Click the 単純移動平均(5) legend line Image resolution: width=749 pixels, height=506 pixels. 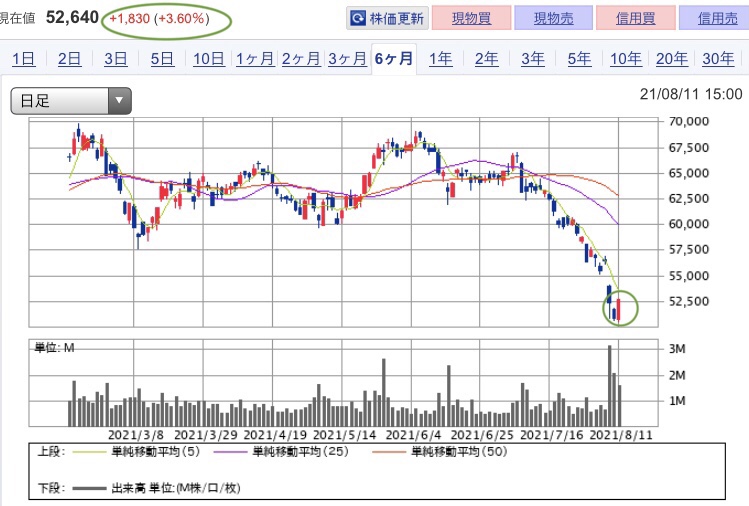pos(88,452)
